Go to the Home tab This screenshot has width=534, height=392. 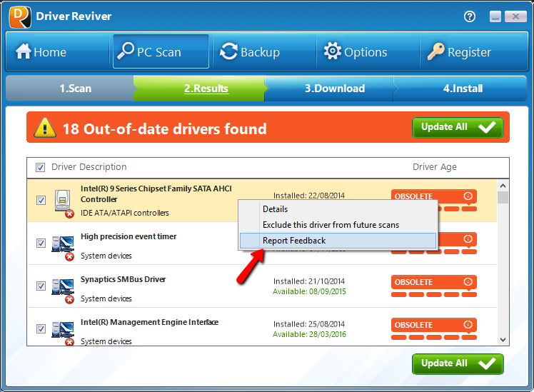coord(57,52)
